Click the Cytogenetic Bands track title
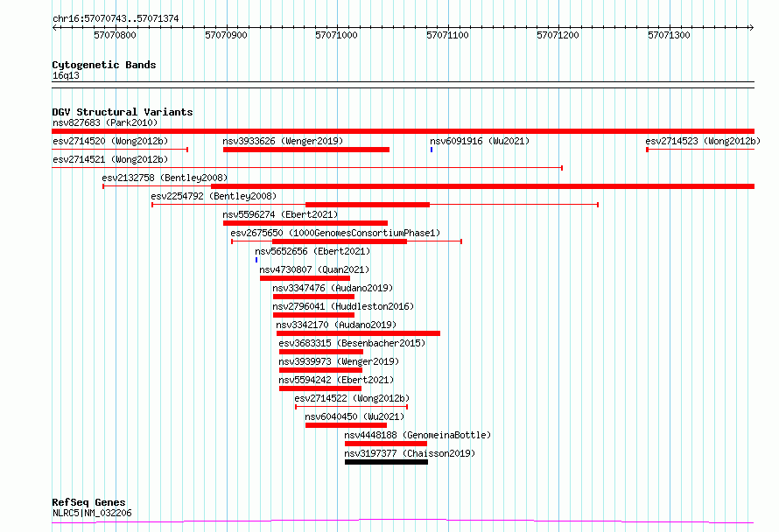 [104, 65]
